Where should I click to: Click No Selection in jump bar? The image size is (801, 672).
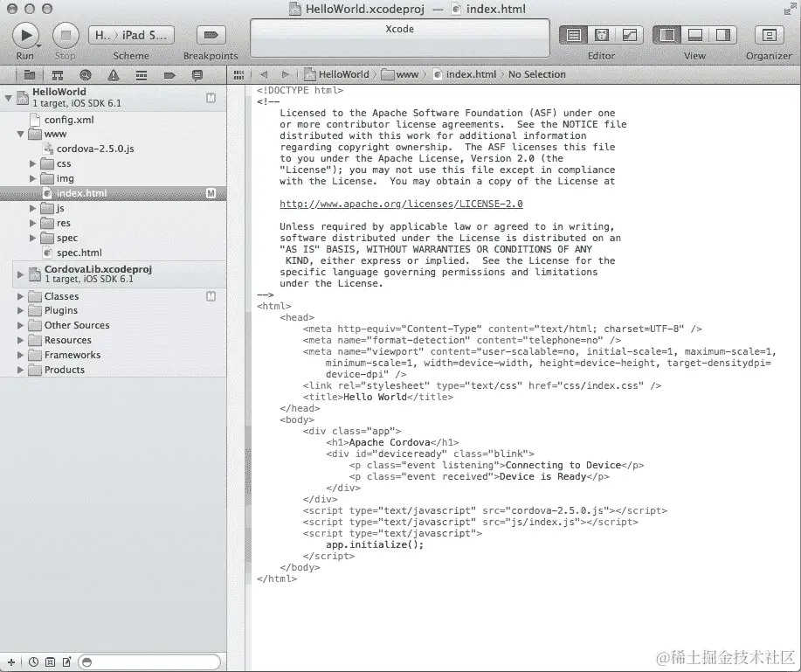point(537,74)
